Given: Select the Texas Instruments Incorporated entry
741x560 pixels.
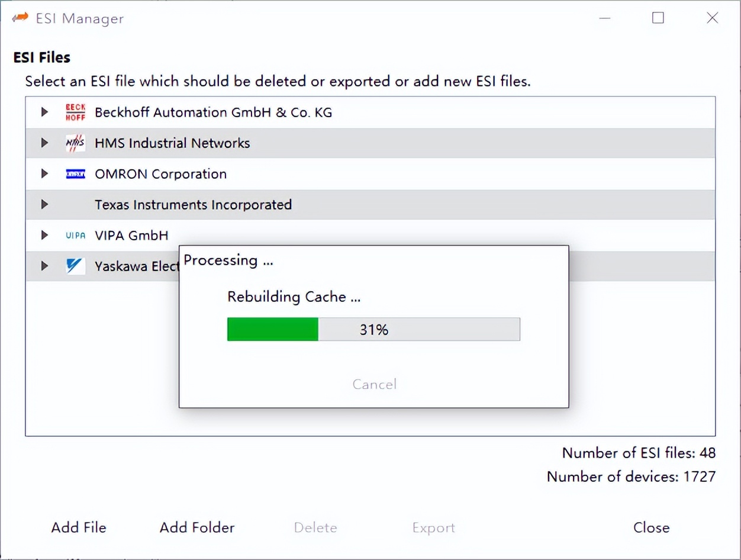Looking at the screenshot, I should (x=193, y=205).
